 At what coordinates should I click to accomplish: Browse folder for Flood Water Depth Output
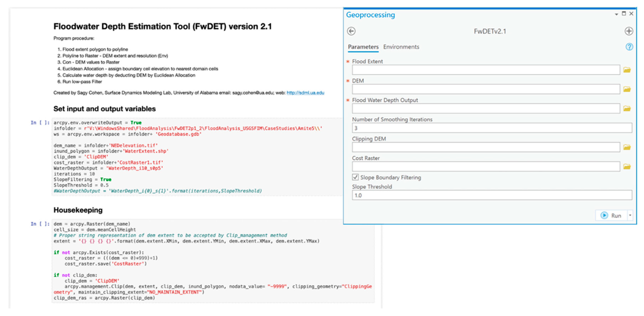(x=627, y=109)
